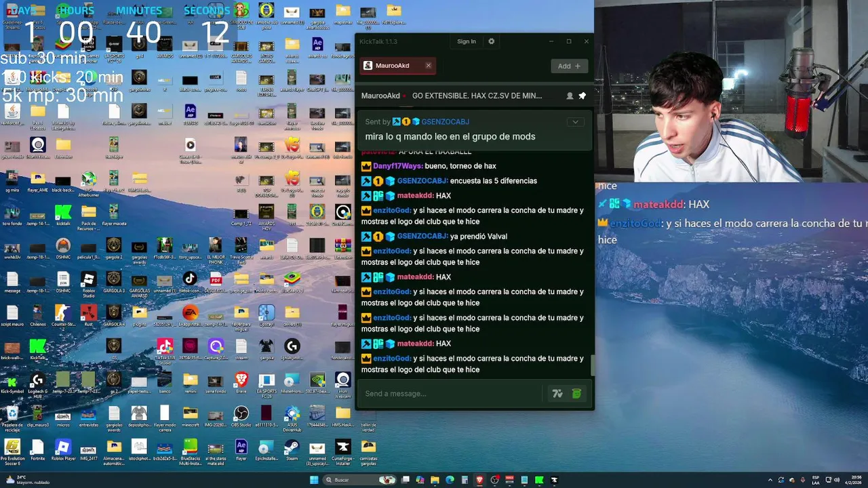Image resolution: width=868 pixels, height=488 pixels.
Task: Focus the Send a message input field
Action: (x=451, y=394)
